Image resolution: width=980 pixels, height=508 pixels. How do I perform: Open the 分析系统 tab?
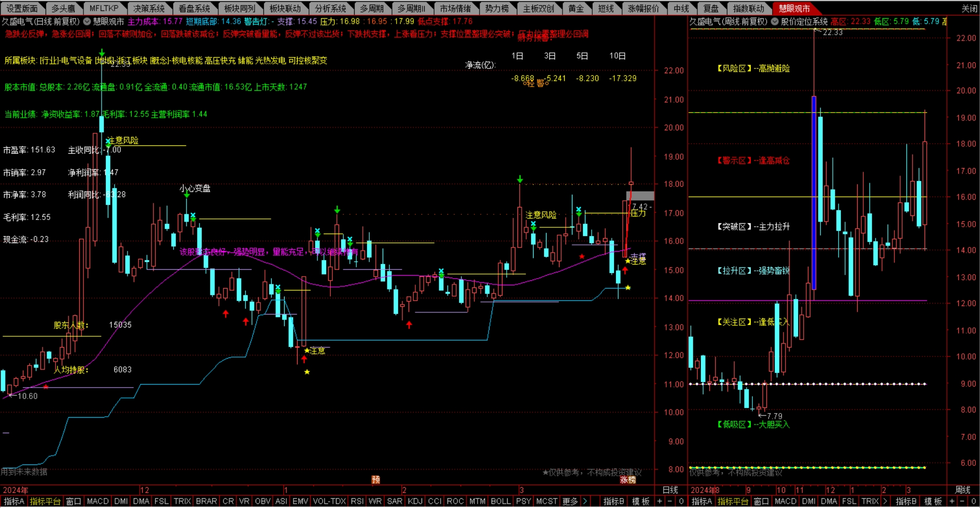[330, 8]
